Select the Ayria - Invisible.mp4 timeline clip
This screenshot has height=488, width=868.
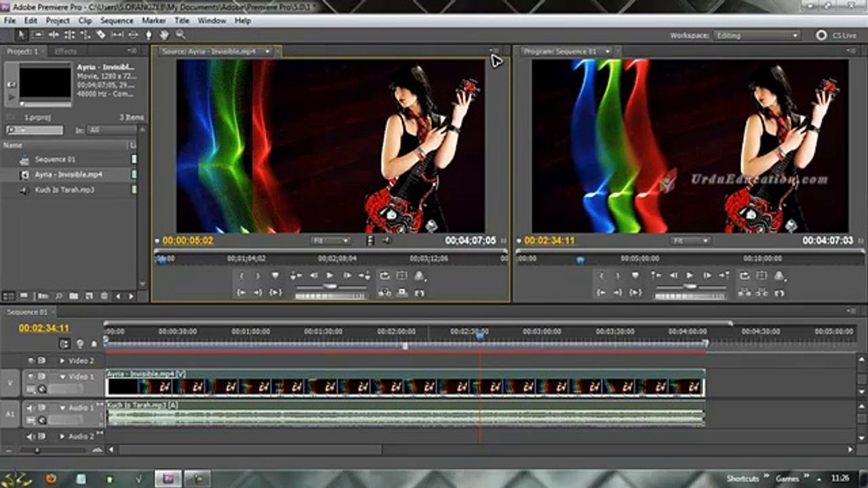tap(406, 383)
